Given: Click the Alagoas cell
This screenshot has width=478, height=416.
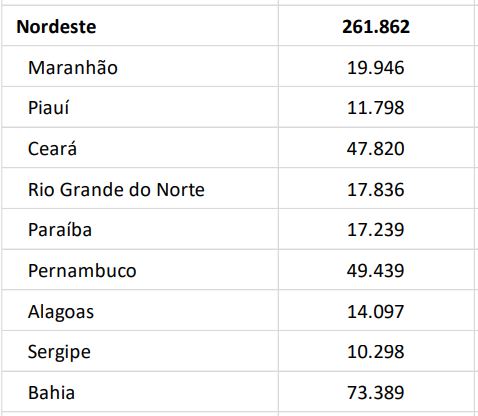Looking at the screenshot, I should coord(140,310).
